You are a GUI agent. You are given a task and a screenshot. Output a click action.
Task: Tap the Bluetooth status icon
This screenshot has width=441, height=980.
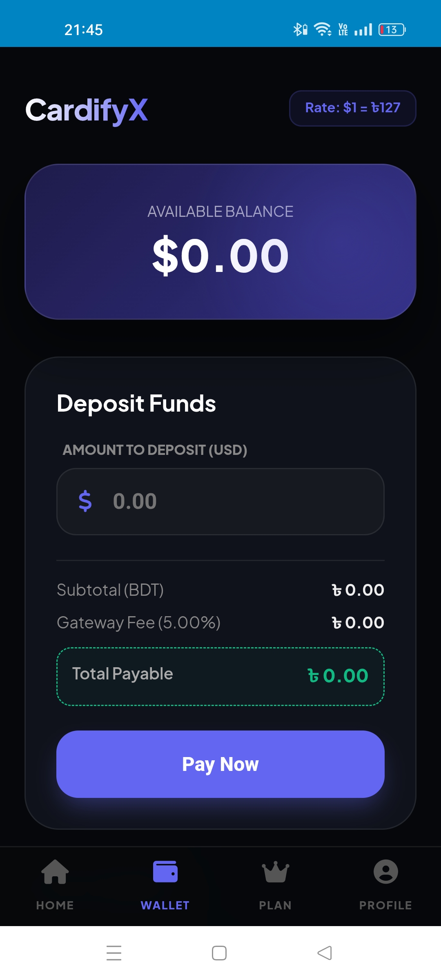(x=300, y=29)
